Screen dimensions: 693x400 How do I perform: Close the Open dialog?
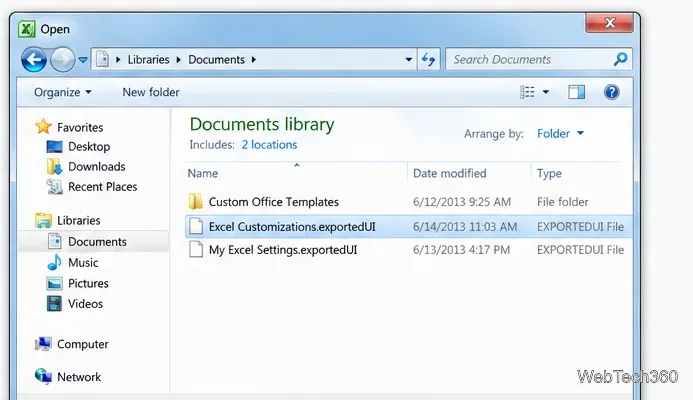(609, 23)
